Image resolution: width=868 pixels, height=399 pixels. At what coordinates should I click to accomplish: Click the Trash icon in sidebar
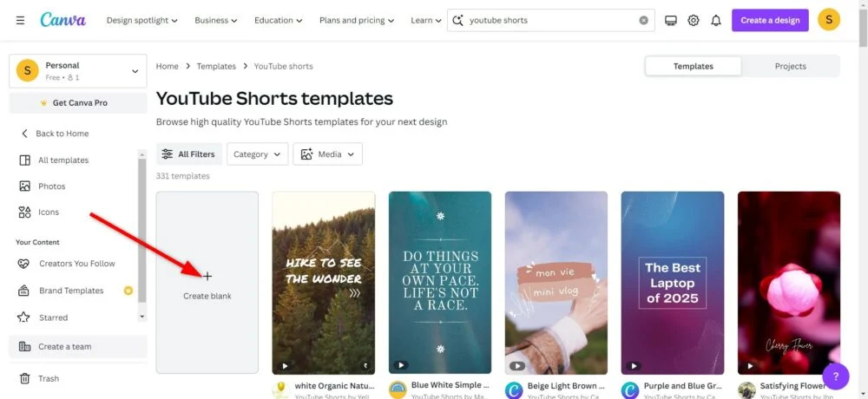pos(24,378)
